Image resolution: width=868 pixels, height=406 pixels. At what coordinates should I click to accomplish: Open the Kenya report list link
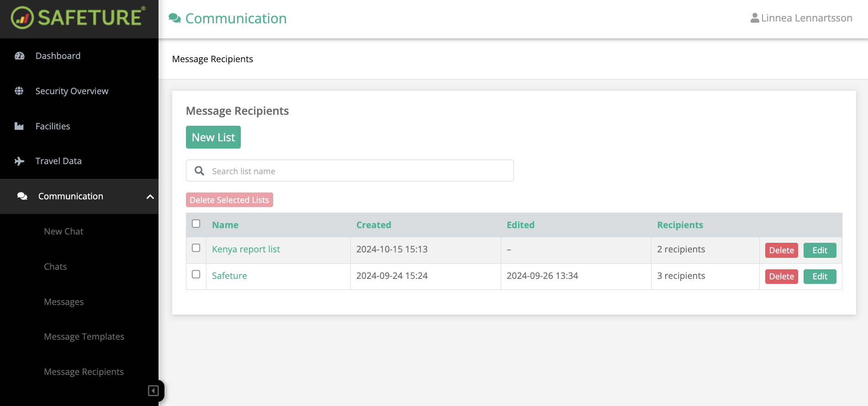(x=246, y=249)
